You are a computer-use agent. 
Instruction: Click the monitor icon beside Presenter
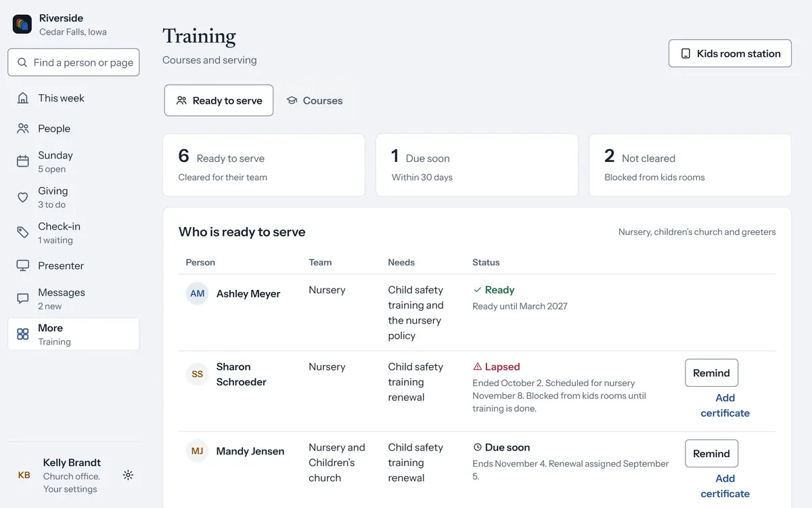[23, 266]
